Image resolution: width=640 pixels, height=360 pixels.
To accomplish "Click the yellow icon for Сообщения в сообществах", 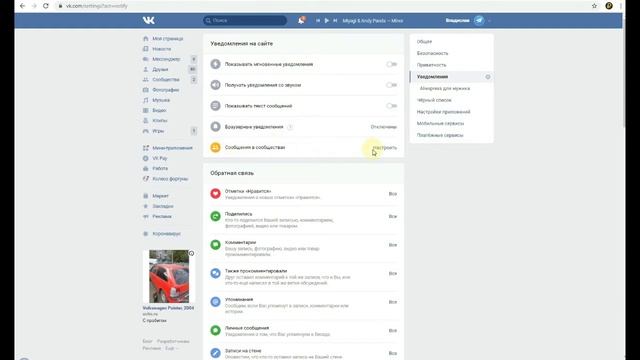I will 216,147.
